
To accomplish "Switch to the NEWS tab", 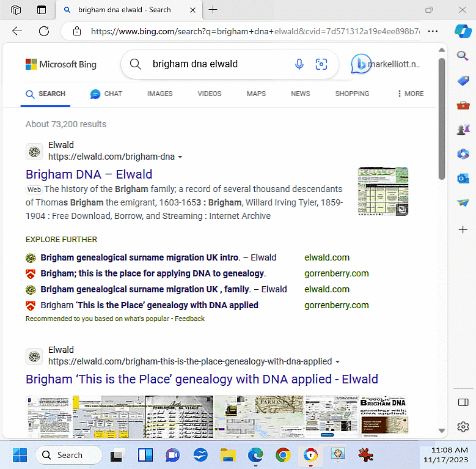I will click(300, 94).
